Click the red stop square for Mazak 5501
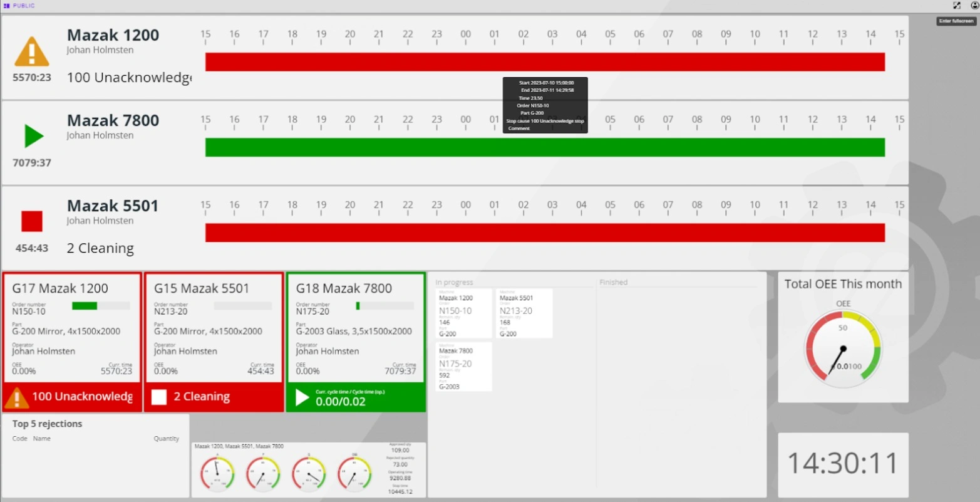 click(x=32, y=221)
